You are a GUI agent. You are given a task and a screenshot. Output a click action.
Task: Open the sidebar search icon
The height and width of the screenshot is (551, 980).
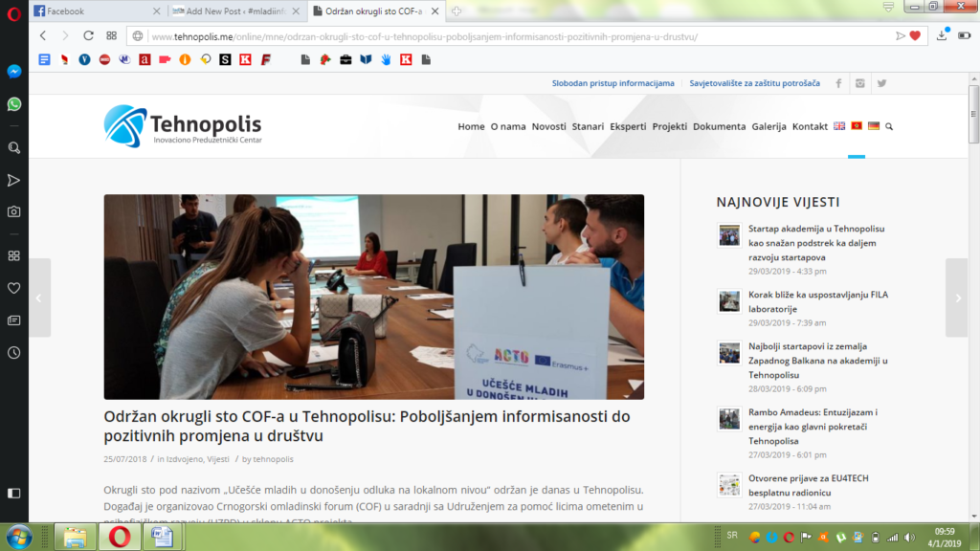pyautogui.click(x=13, y=148)
